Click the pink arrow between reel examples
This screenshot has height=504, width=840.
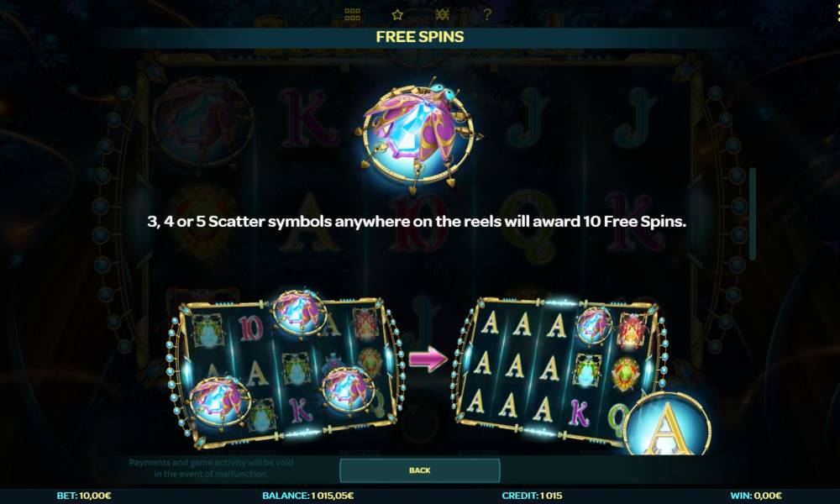click(428, 359)
